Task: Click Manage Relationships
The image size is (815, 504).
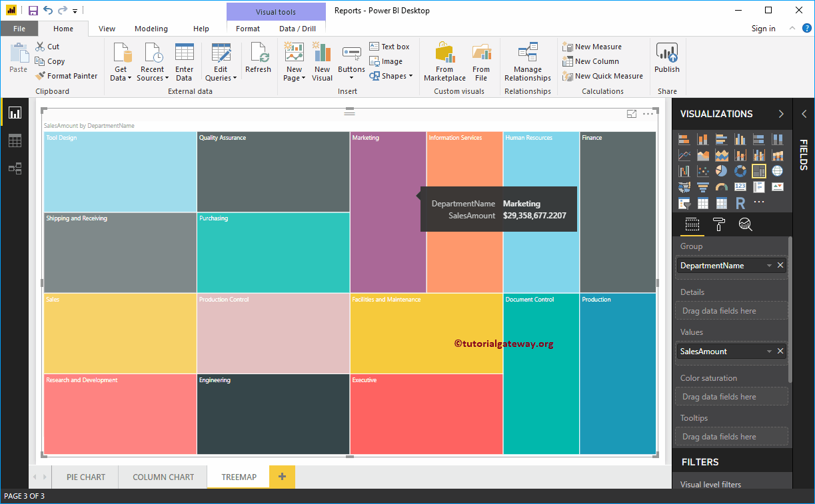Action: [528, 62]
